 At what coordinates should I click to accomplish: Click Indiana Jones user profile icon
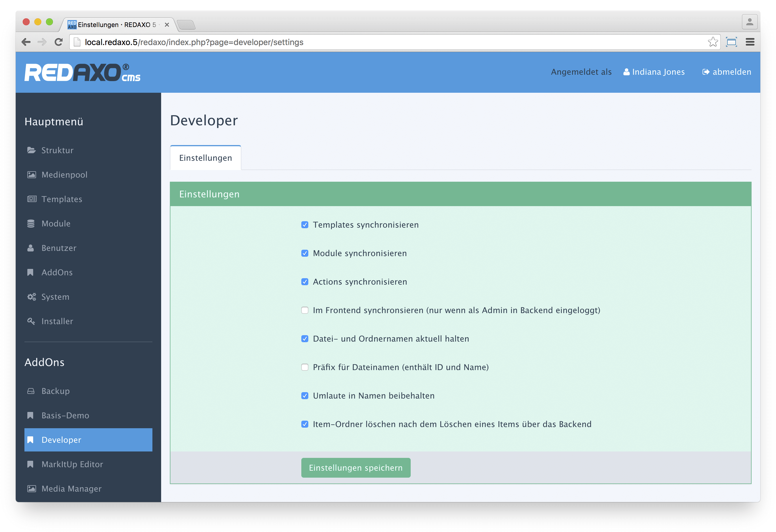click(626, 72)
